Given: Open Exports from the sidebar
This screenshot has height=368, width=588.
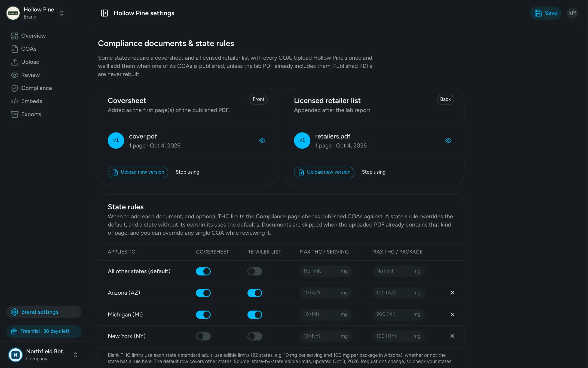Looking at the screenshot, I should [x=44, y=114].
